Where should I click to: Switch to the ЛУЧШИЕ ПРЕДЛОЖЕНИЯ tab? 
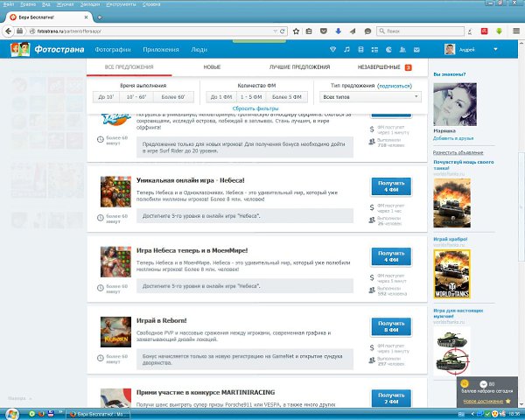(299, 67)
